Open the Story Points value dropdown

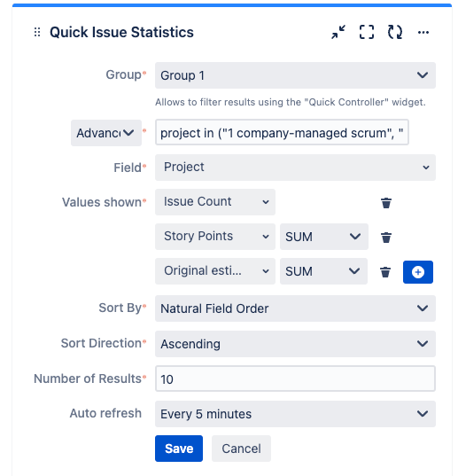[215, 237]
